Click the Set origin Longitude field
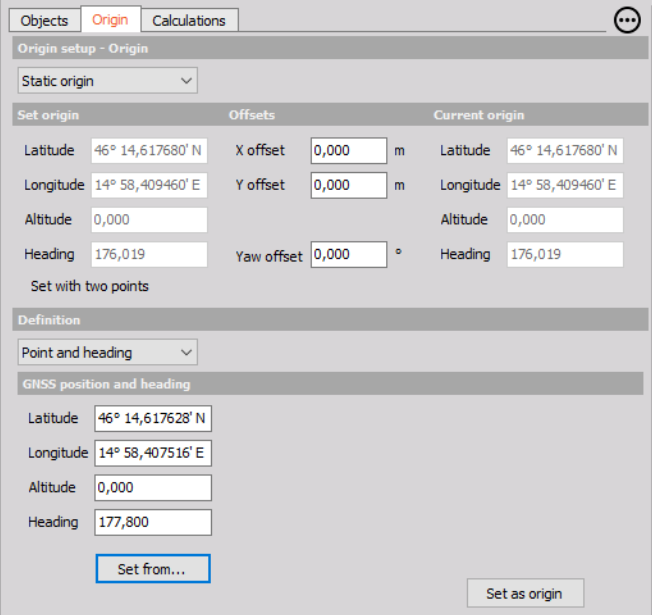653x615 pixels. (149, 185)
